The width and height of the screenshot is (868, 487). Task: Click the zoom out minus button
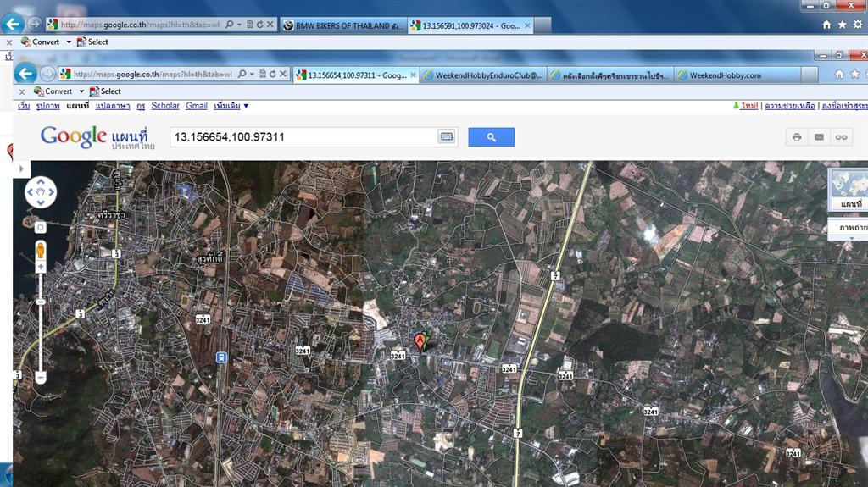(40, 376)
